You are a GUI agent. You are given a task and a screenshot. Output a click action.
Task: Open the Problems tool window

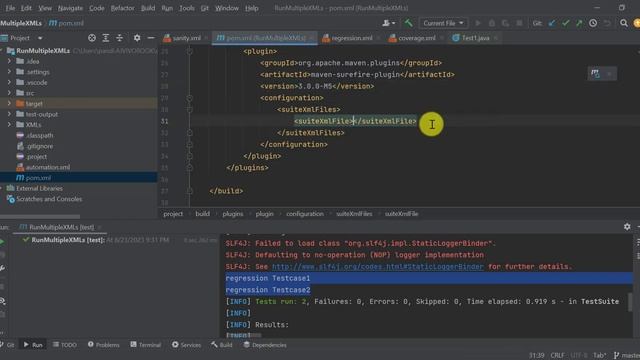point(104,345)
